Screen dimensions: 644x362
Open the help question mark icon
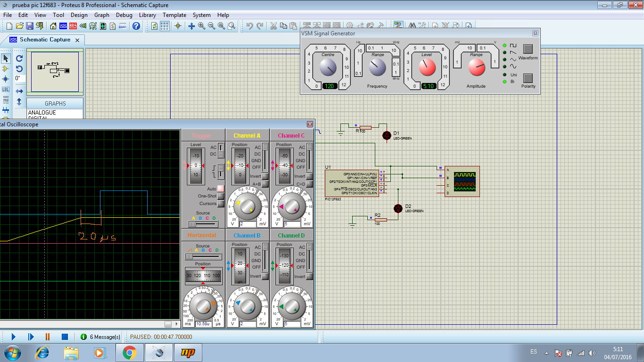(x=136, y=26)
